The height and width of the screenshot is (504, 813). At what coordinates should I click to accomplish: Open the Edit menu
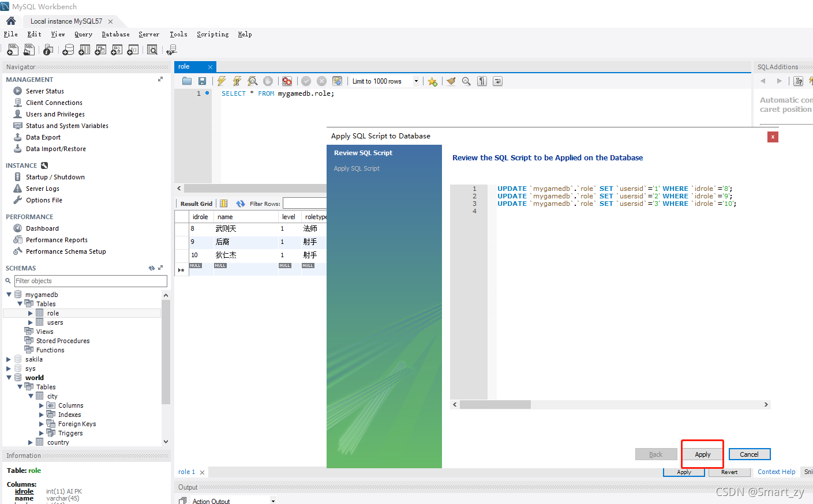click(35, 35)
